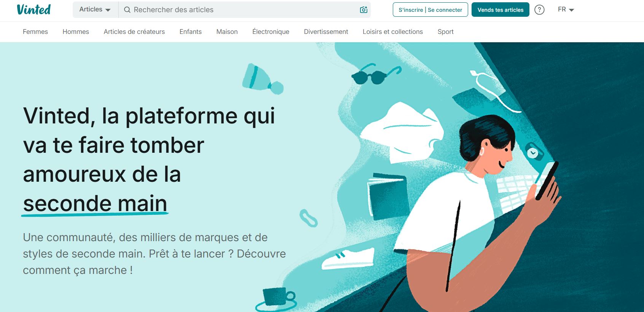Expand the Articles search category dropdown
Screen dimensions: 644x312
[x=95, y=10]
